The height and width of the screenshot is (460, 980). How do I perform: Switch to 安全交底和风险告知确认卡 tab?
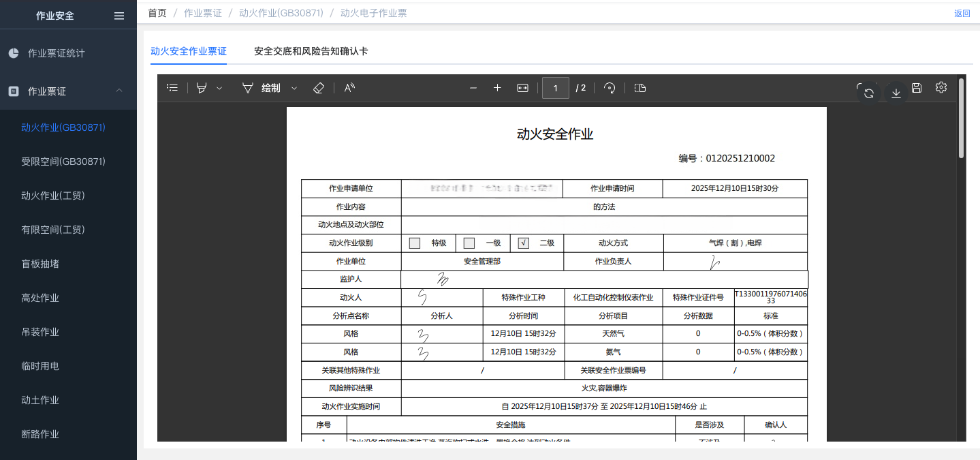pos(311,51)
